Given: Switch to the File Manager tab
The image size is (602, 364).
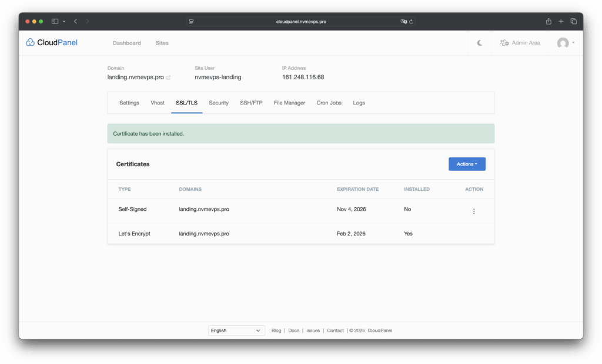Looking at the screenshot, I should tap(289, 103).
